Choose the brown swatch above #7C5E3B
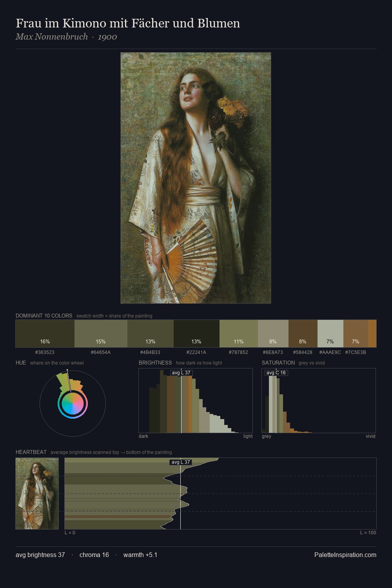392x588 pixels. (356, 334)
